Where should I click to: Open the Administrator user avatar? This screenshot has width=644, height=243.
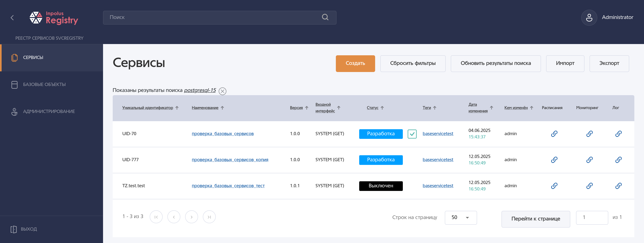point(589,18)
